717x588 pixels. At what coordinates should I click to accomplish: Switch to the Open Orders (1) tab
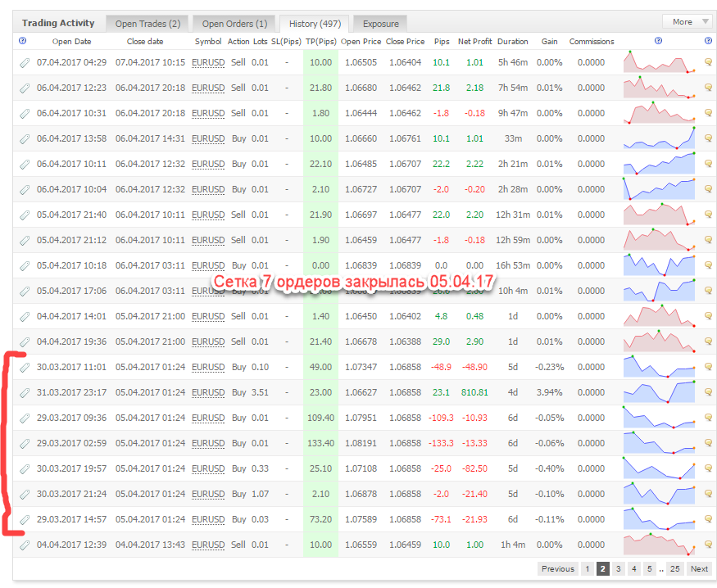click(234, 24)
